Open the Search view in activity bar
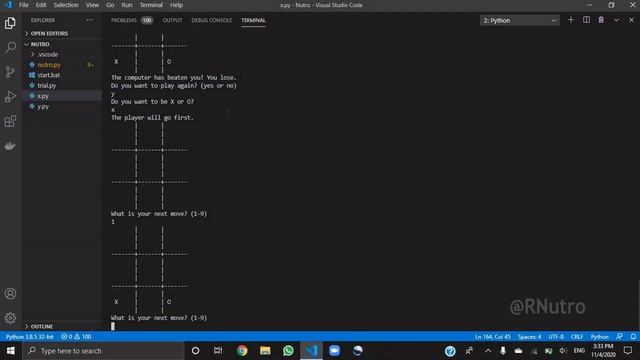This screenshot has height=360, width=640. coord(10,47)
